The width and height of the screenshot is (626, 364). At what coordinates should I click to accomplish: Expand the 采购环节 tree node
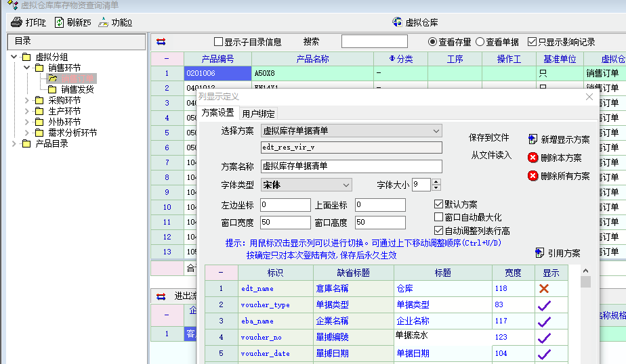[26, 100]
